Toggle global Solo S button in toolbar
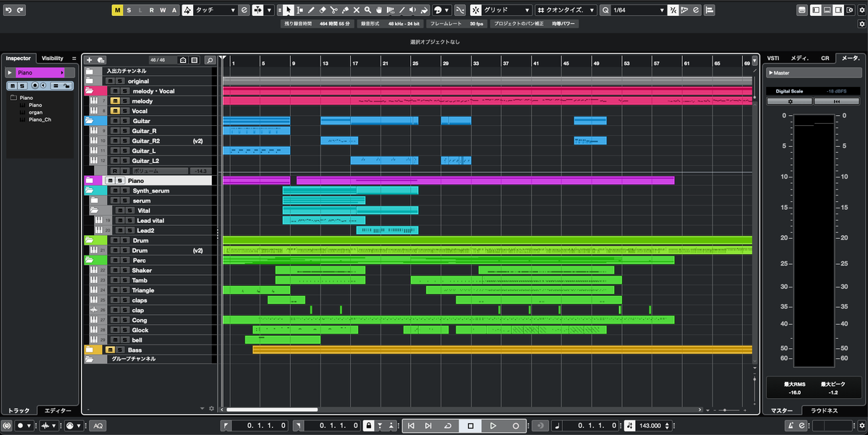868x435 pixels. [x=129, y=10]
